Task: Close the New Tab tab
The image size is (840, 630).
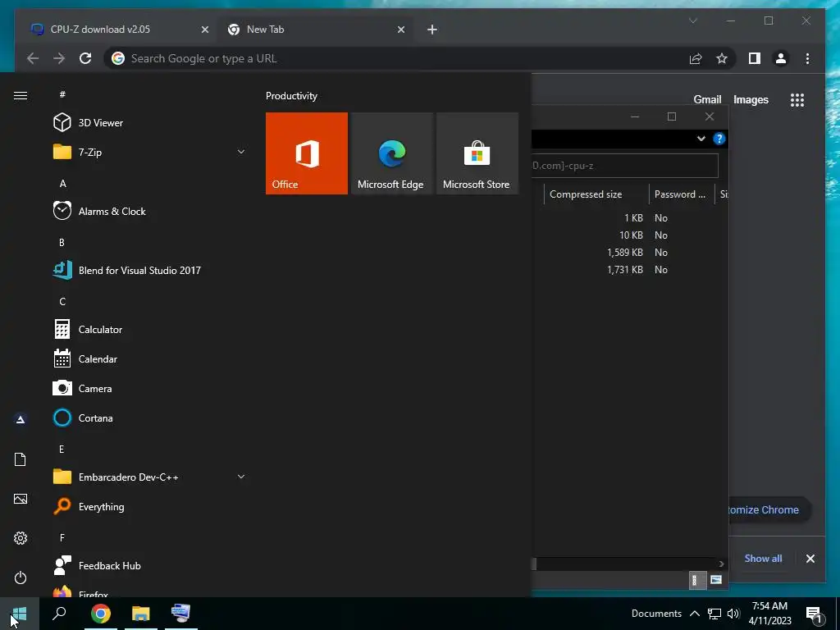Action: (x=400, y=30)
